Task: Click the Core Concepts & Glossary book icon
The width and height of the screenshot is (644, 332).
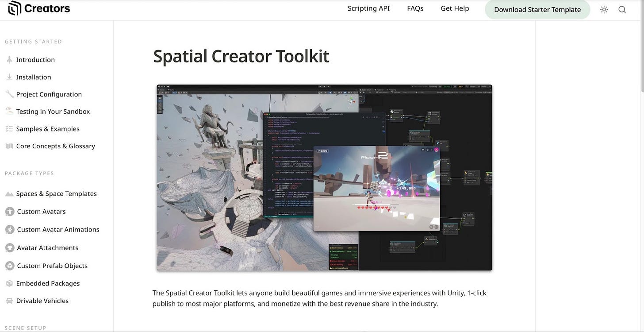Action: pos(9,146)
